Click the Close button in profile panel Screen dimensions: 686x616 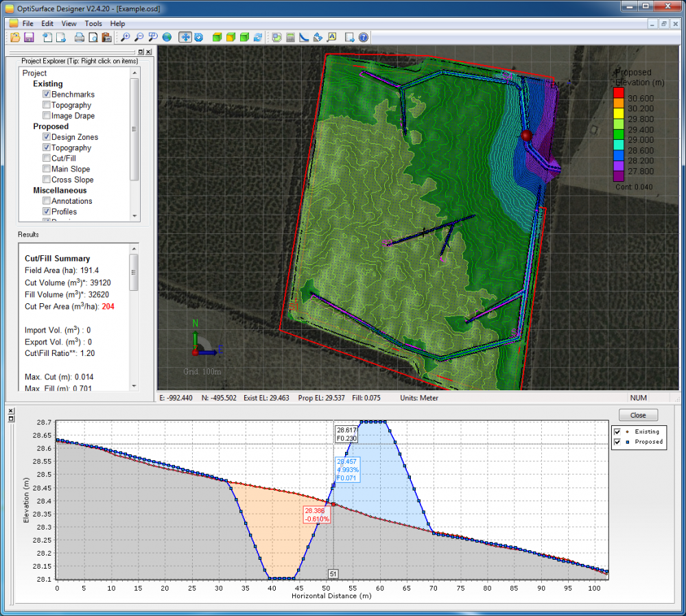(x=638, y=415)
